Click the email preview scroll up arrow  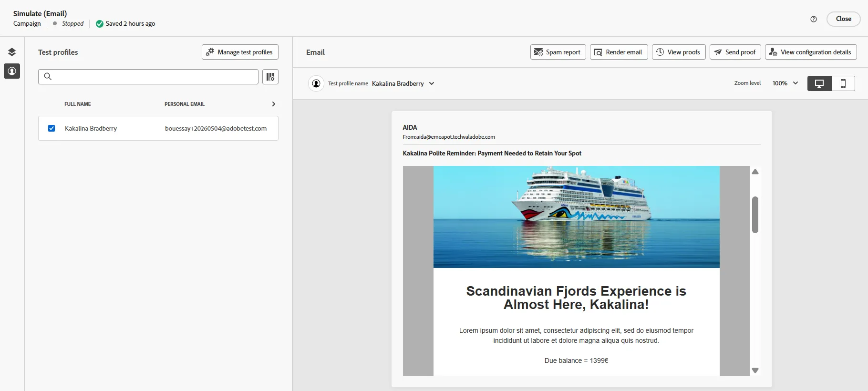click(x=755, y=172)
